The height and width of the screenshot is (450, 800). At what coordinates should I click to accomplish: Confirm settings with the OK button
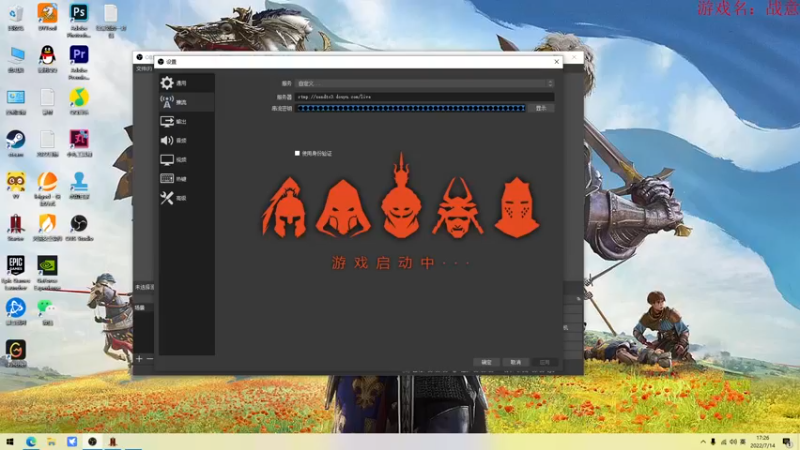486,362
